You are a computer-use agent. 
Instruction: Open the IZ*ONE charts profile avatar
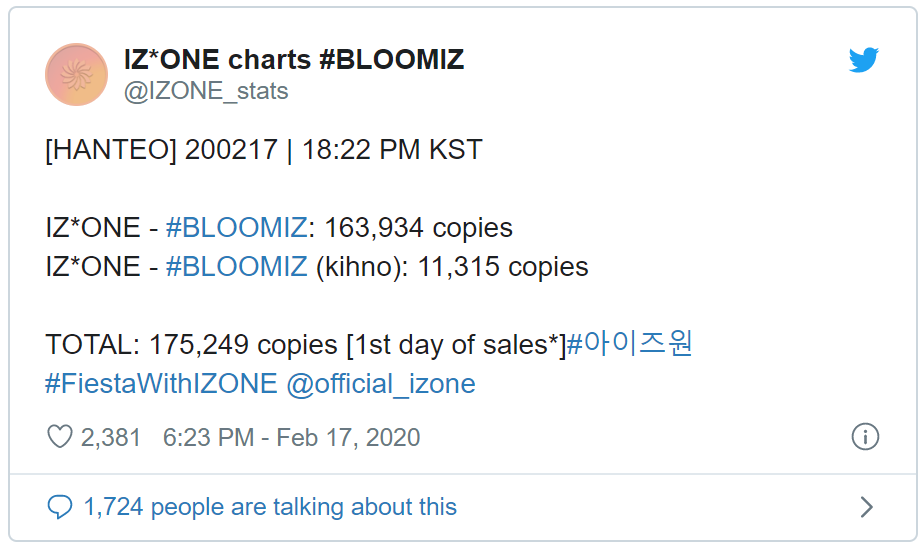tap(77, 74)
